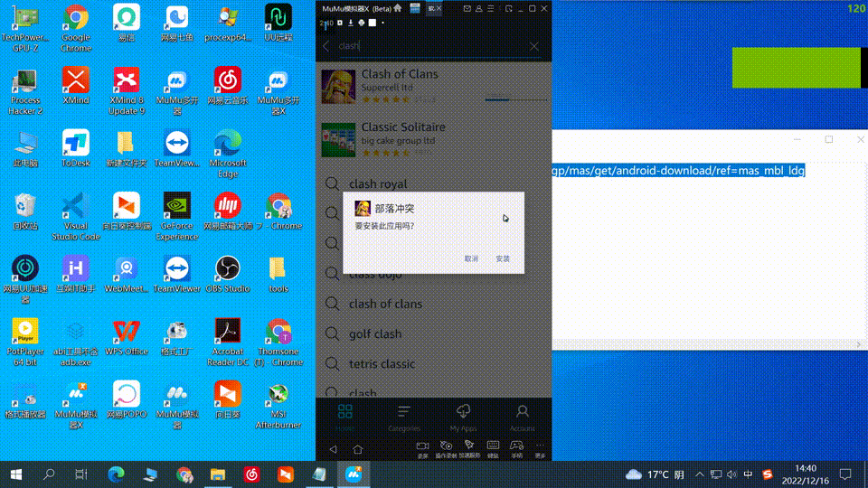Open the Classic Solitaire result

[434, 139]
